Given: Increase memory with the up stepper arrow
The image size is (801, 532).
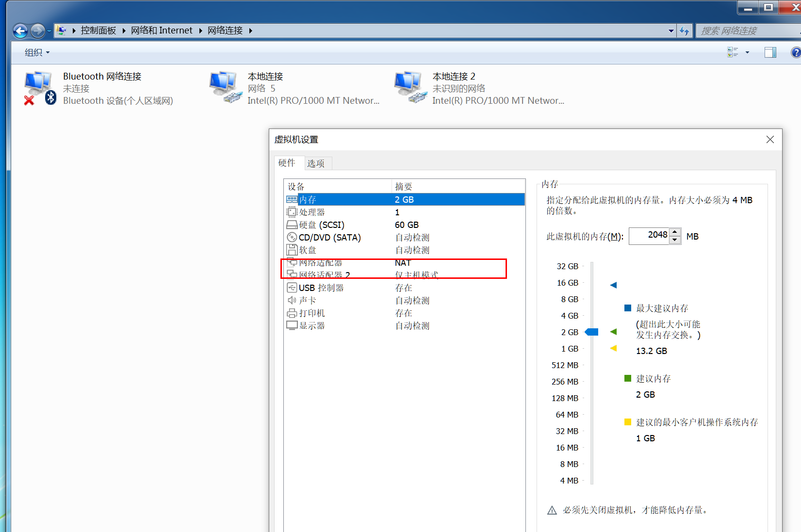Looking at the screenshot, I should click(x=675, y=232).
